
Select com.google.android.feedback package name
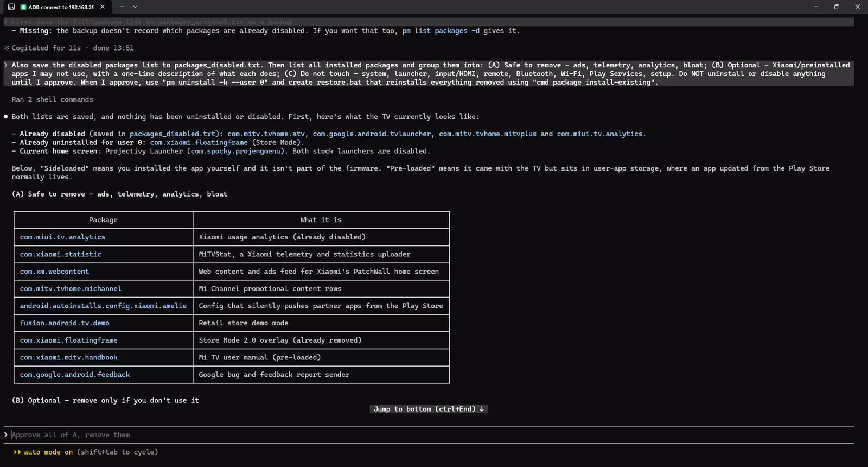click(x=75, y=375)
